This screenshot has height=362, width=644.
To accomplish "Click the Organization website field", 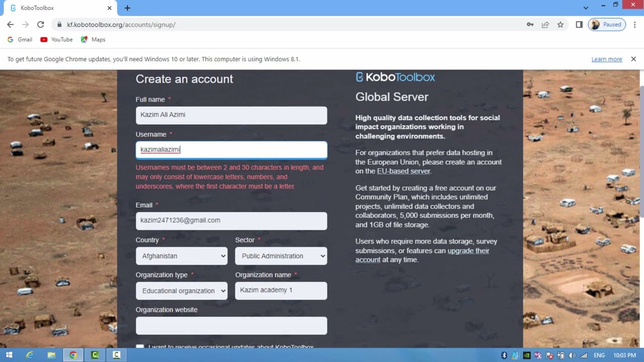I will point(231,326).
